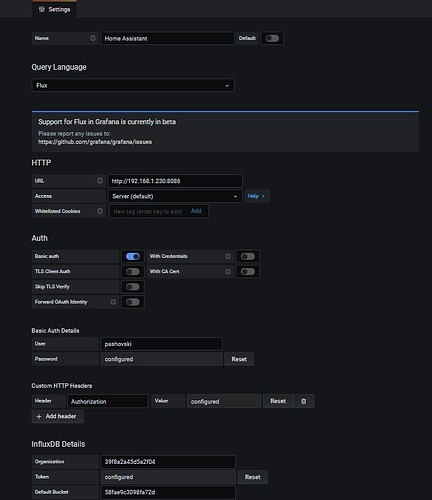Enable the With Credentials toggle
This screenshot has width=432, height=500.
[x=248, y=256]
